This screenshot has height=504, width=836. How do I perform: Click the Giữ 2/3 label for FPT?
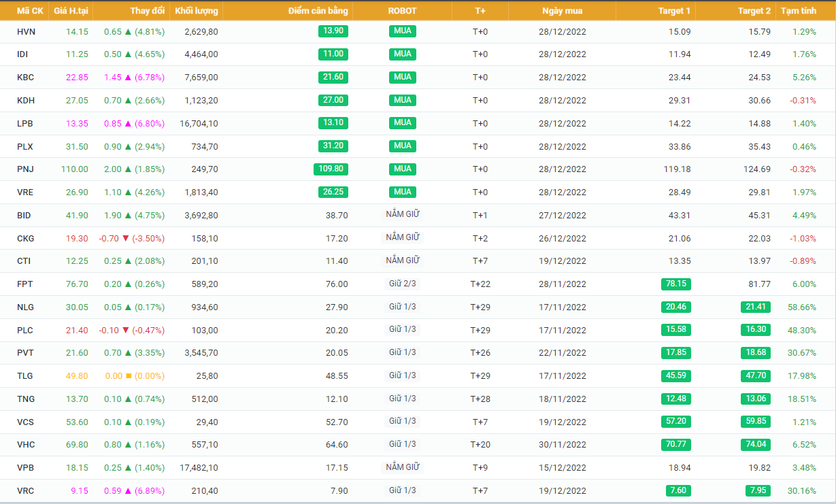402,284
